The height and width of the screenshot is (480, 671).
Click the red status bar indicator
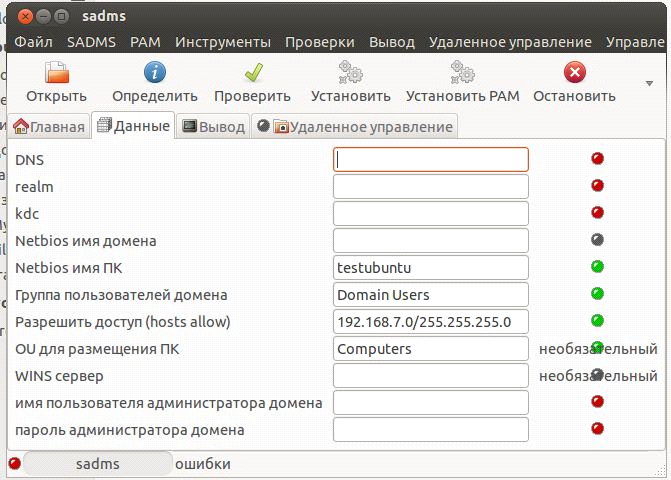coord(15,463)
